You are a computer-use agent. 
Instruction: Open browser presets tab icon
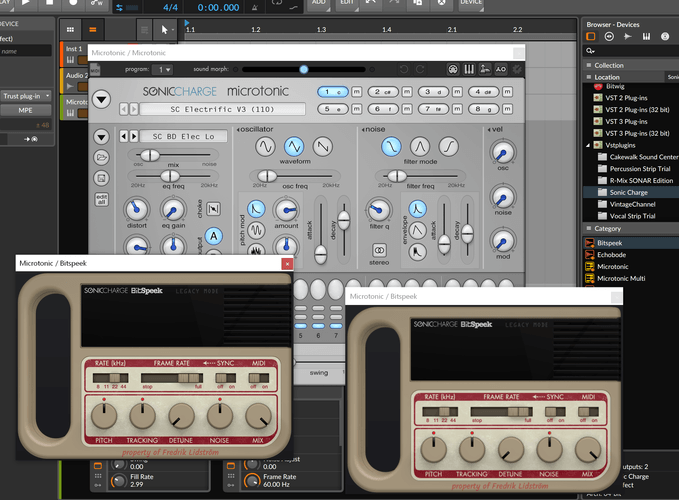pyautogui.click(x=609, y=37)
